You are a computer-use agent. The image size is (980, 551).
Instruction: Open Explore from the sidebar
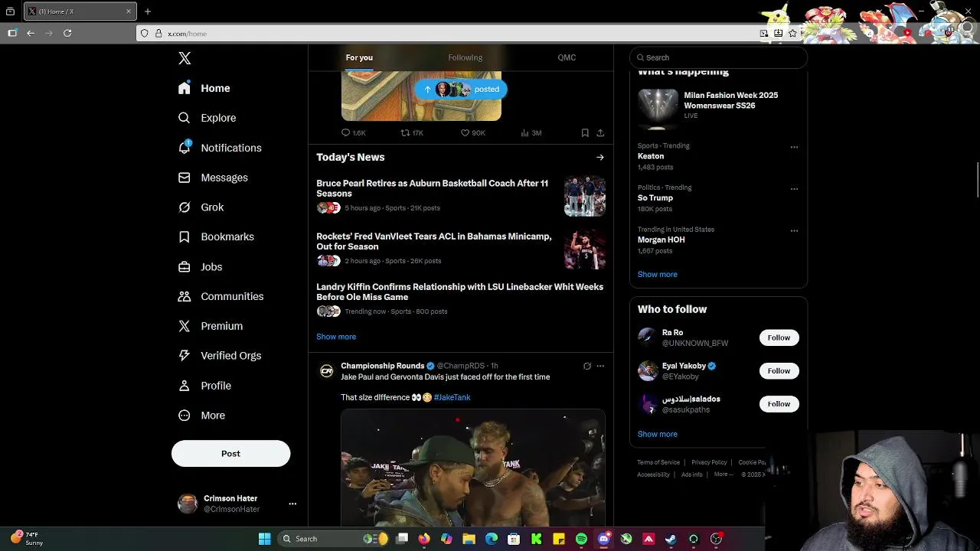click(x=207, y=118)
